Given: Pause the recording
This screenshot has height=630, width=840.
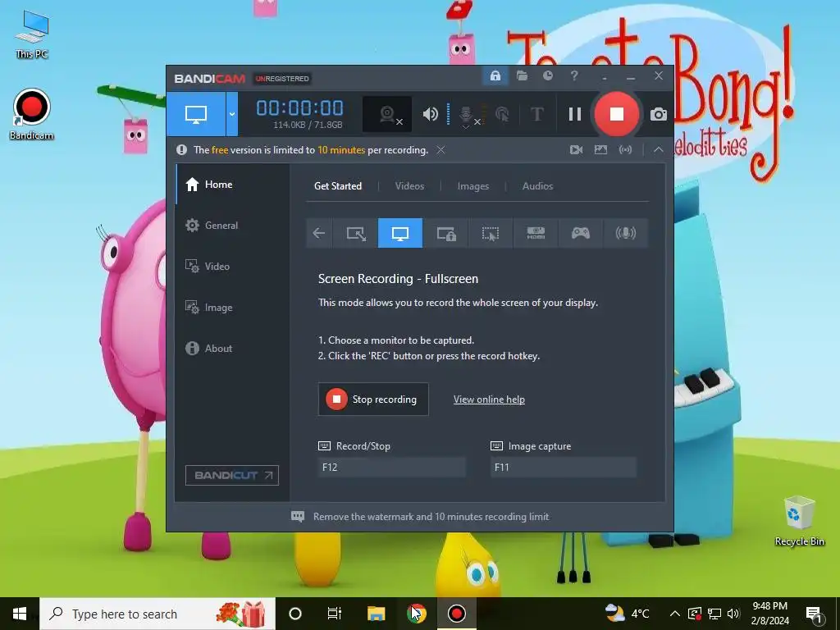Looking at the screenshot, I should 575,114.
